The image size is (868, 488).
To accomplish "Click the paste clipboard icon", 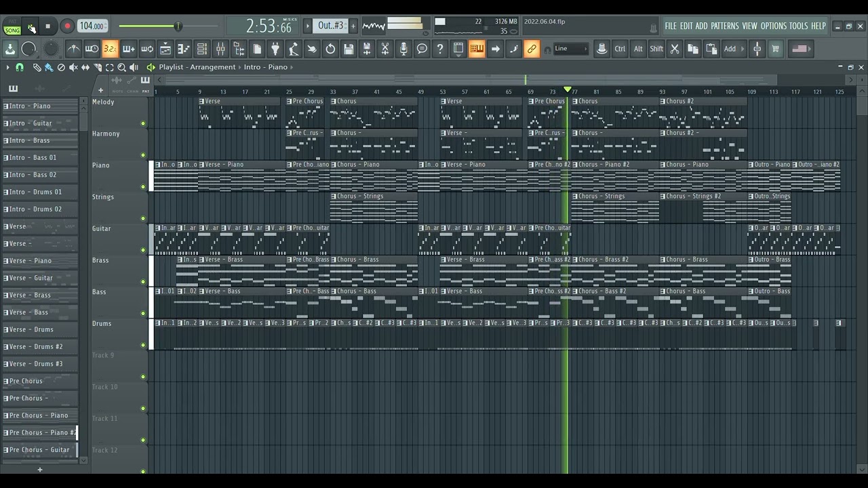I will pyautogui.click(x=711, y=49).
